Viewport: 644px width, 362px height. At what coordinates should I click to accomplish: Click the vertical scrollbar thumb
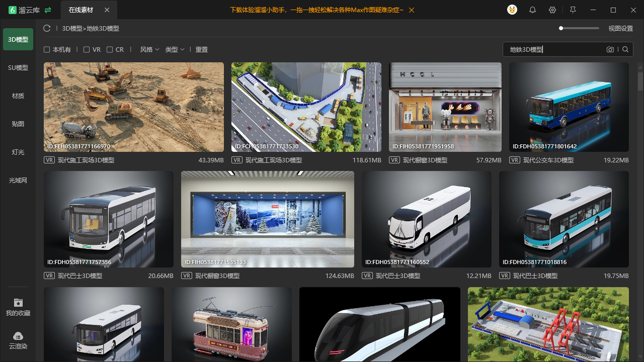coord(640,81)
